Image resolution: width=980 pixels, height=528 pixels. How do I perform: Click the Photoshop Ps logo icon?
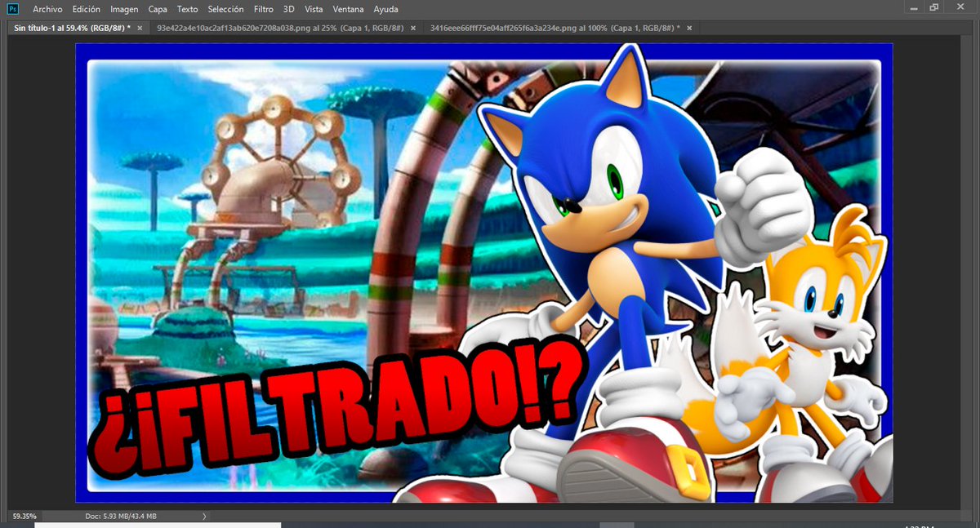pyautogui.click(x=13, y=9)
